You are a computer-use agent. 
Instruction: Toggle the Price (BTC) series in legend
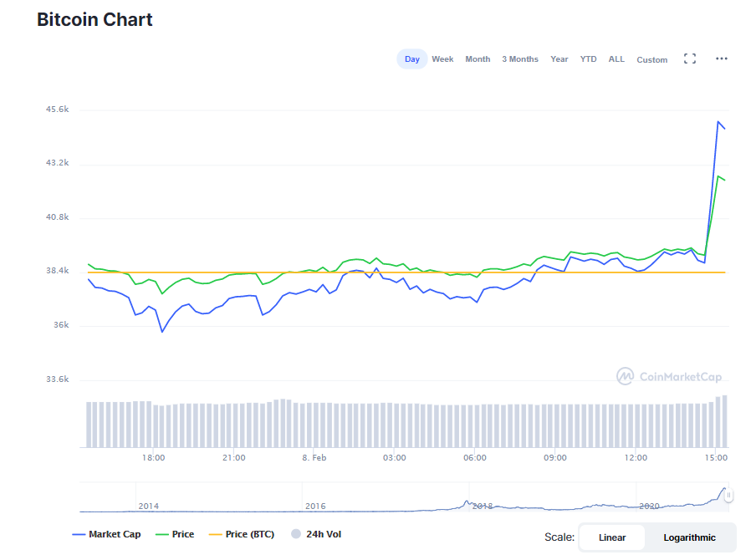click(x=241, y=534)
